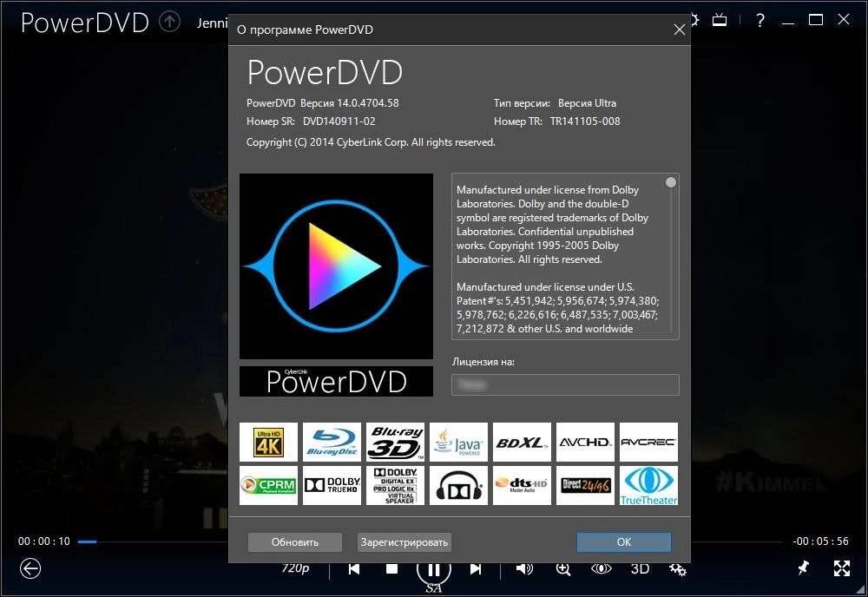
Task: Click the AVCREC logo
Action: tap(648, 442)
